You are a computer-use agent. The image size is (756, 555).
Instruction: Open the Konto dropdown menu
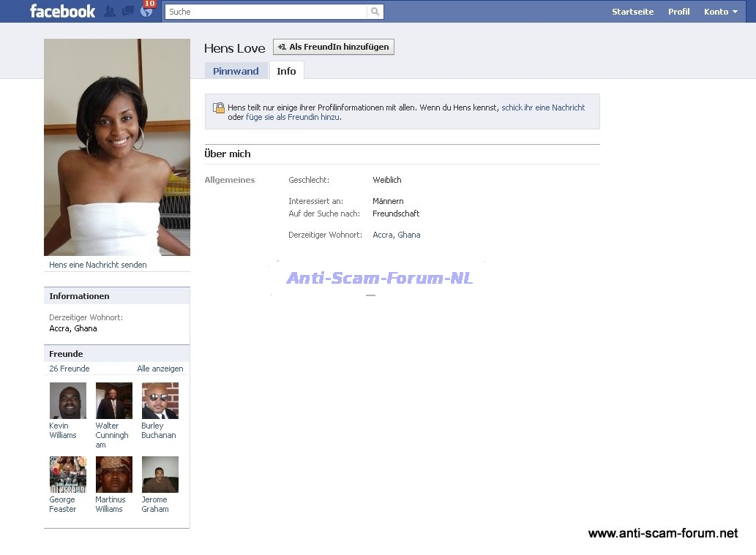coord(720,12)
